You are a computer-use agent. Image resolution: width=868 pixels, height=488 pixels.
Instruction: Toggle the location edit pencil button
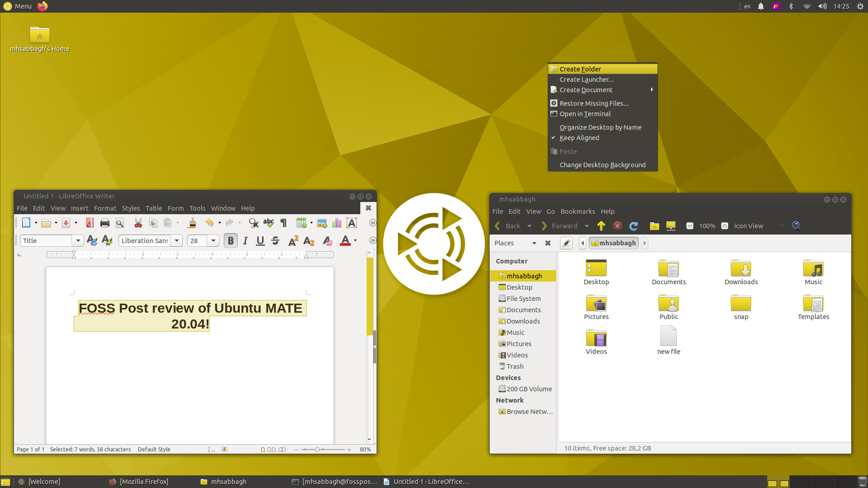(566, 243)
